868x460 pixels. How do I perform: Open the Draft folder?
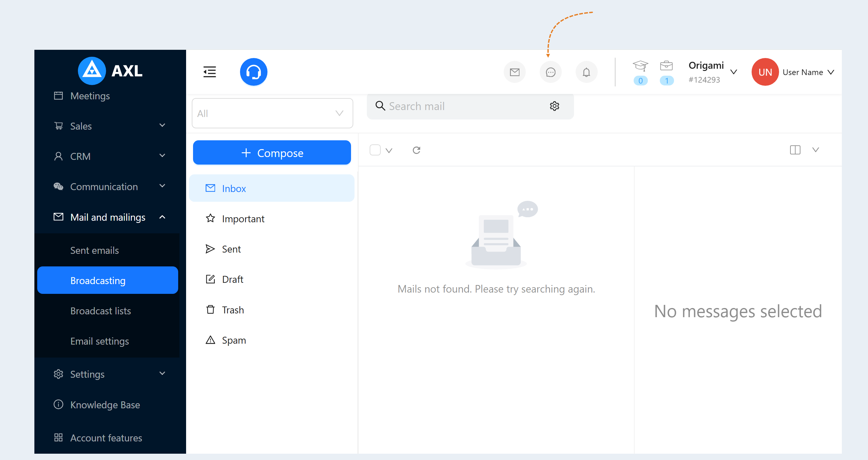pos(272,279)
